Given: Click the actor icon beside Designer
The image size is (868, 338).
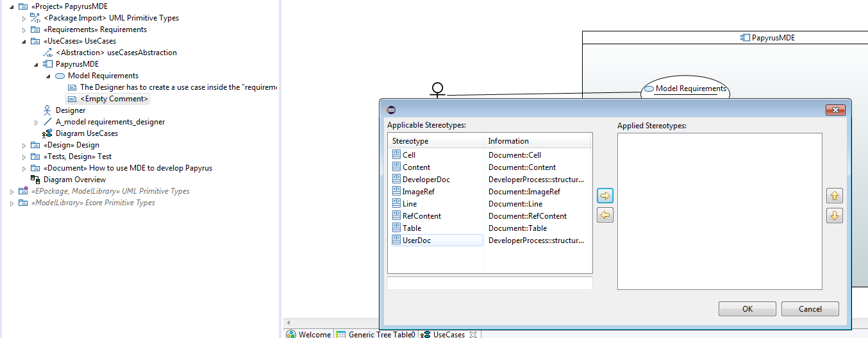Looking at the screenshot, I should pyautogui.click(x=47, y=110).
